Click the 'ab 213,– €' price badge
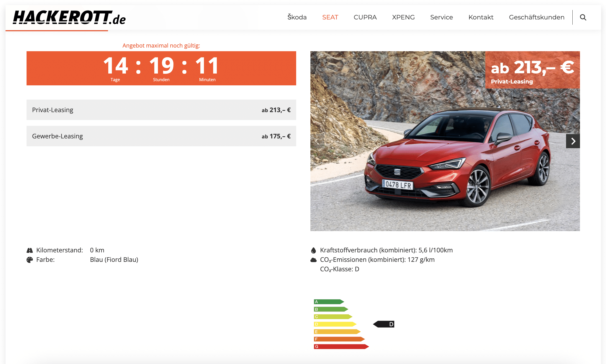This screenshot has height=364, width=606. [532, 70]
